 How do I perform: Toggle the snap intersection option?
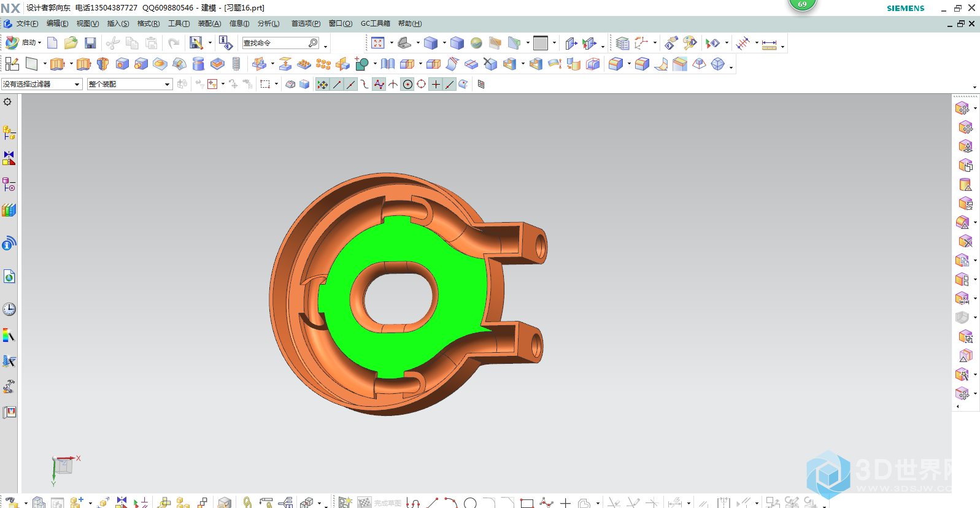click(x=393, y=84)
